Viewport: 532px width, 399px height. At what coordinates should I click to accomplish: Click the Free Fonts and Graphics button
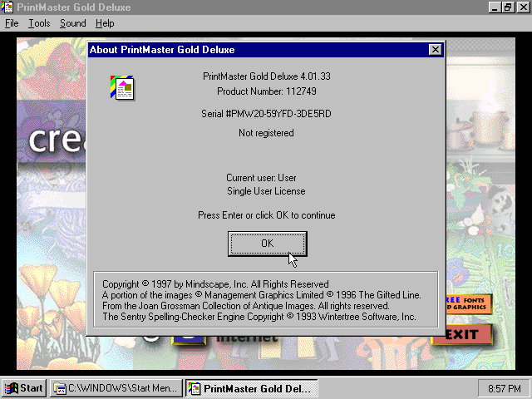click(468, 303)
